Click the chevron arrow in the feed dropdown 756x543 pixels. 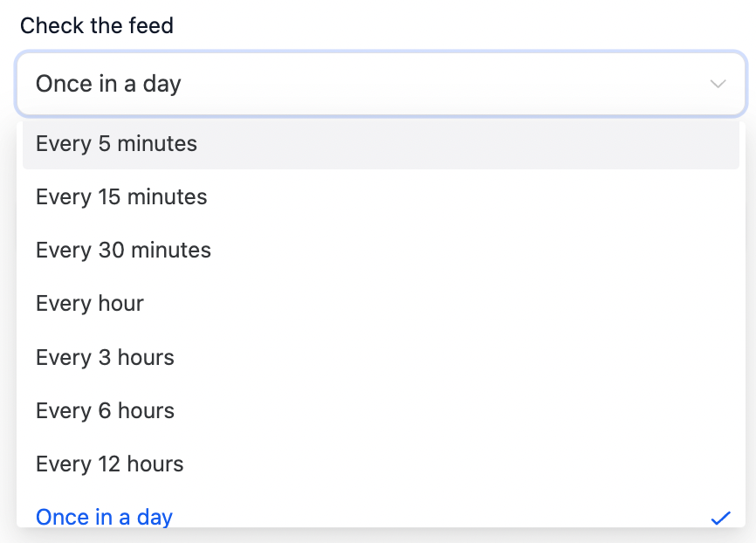coord(718,84)
